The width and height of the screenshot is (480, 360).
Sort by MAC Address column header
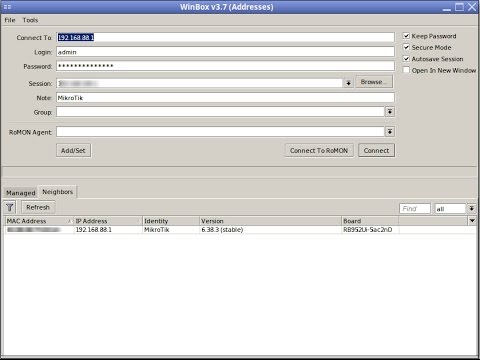pyautogui.click(x=39, y=221)
